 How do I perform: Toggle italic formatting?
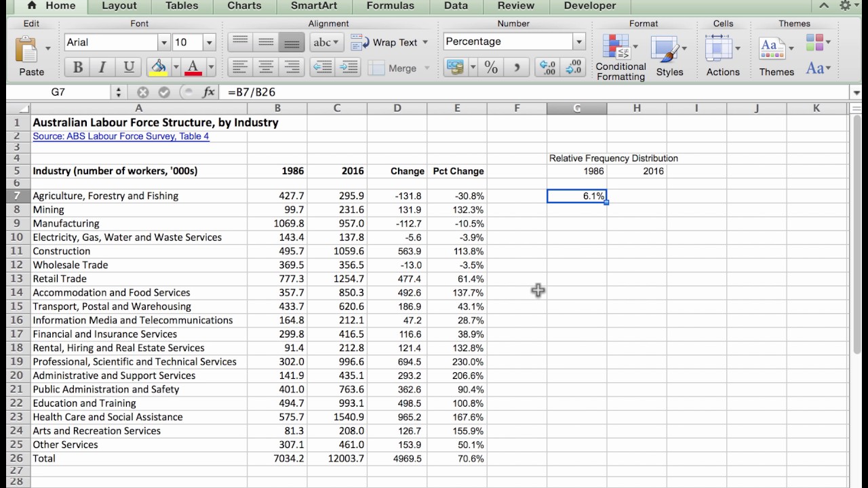[x=102, y=67]
